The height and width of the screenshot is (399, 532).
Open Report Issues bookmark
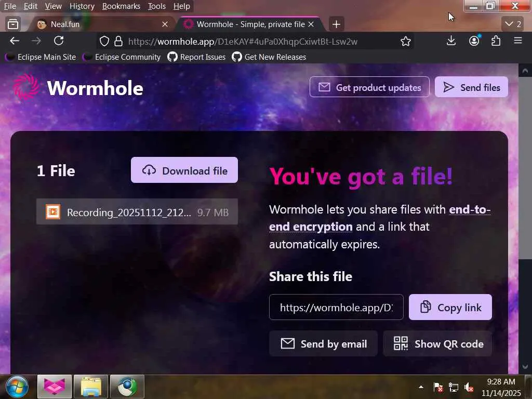[196, 57]
